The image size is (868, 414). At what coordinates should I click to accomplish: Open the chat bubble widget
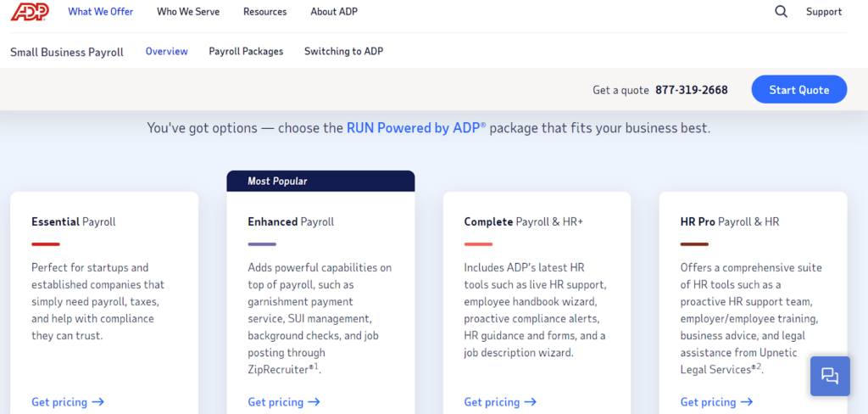830,377
